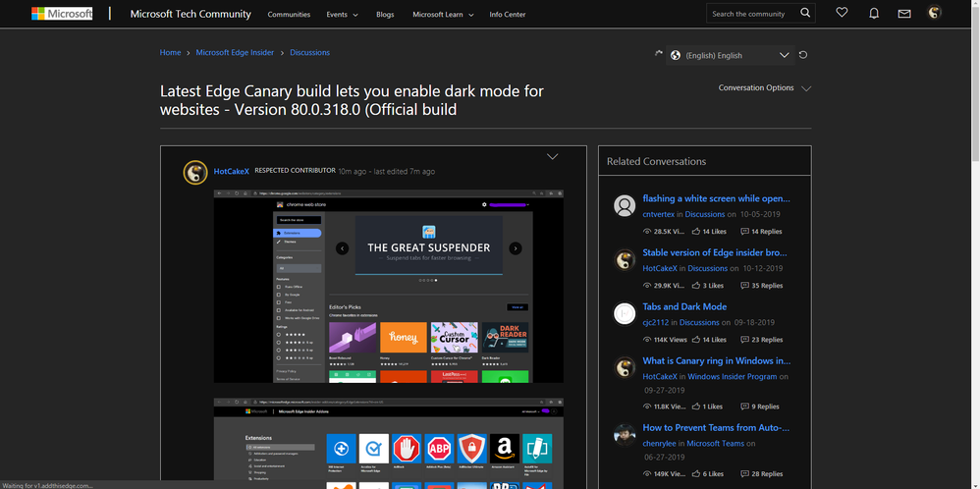This screenshot has height=489, width=980.
Task: Open the Edge Insider Addons screenshot
Action: coord(388,444)
